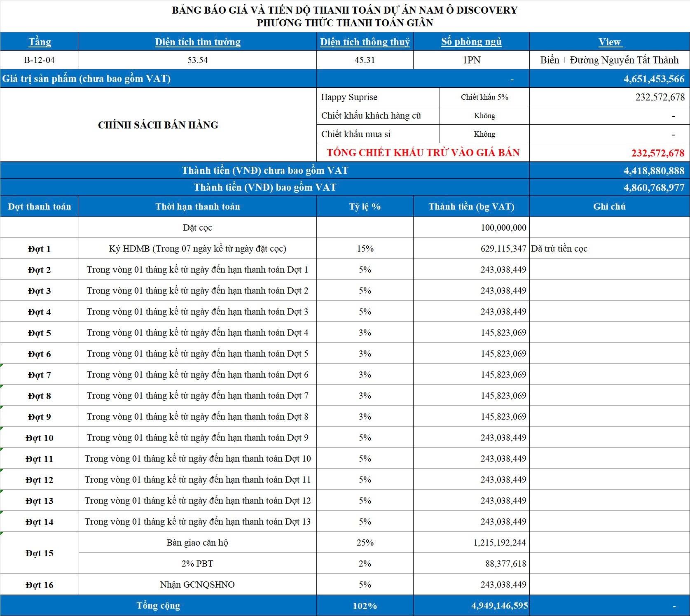Screen dimensions: 690x616
Task: Select the 25% rate cell
Action: coord(365,543)
